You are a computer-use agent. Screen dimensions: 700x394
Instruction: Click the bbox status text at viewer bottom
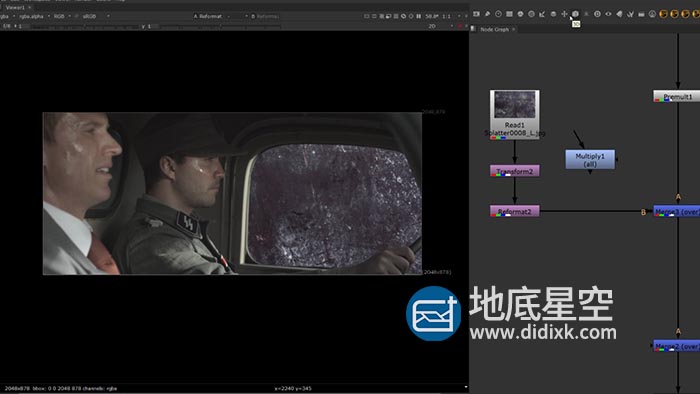[x=61, y=388]
